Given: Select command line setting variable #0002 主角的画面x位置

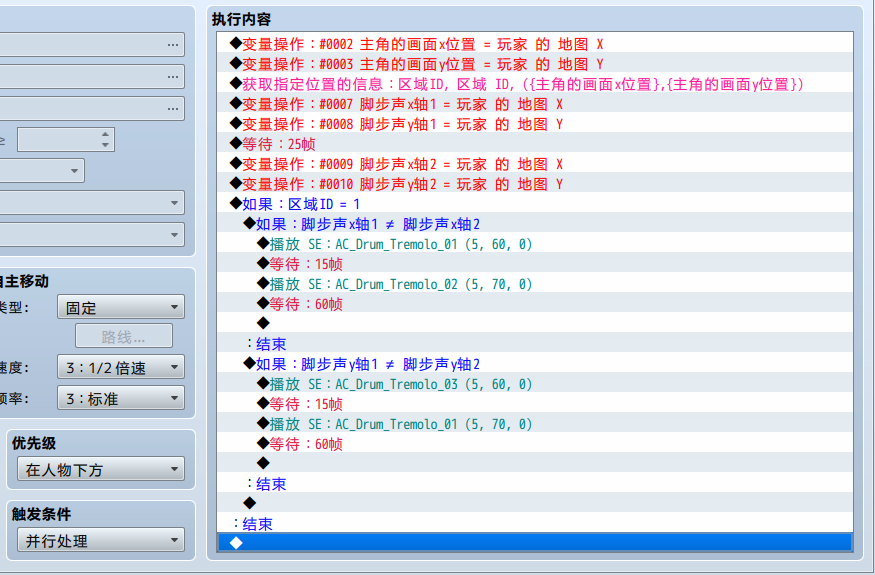Looking at the screenshot, I should pyautogui.click(x=535, y=44).
